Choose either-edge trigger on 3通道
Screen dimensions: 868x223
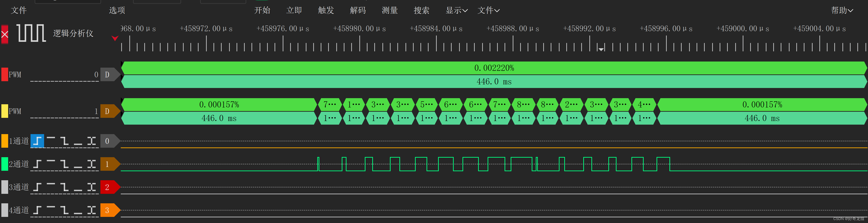(x=92, y=187)
